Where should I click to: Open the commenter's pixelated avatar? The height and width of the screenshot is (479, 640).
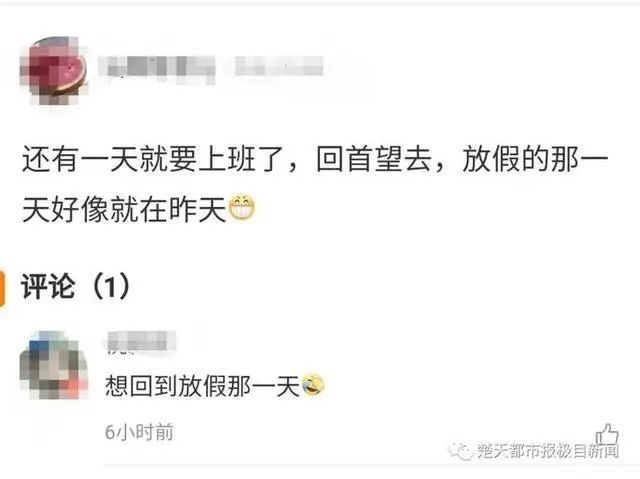(54, 365)
